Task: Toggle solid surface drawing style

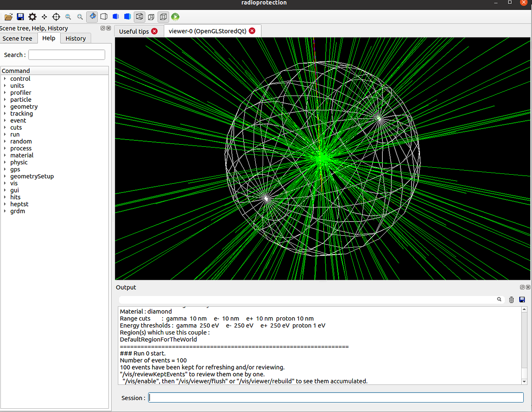Action: (x=127, y=16)
